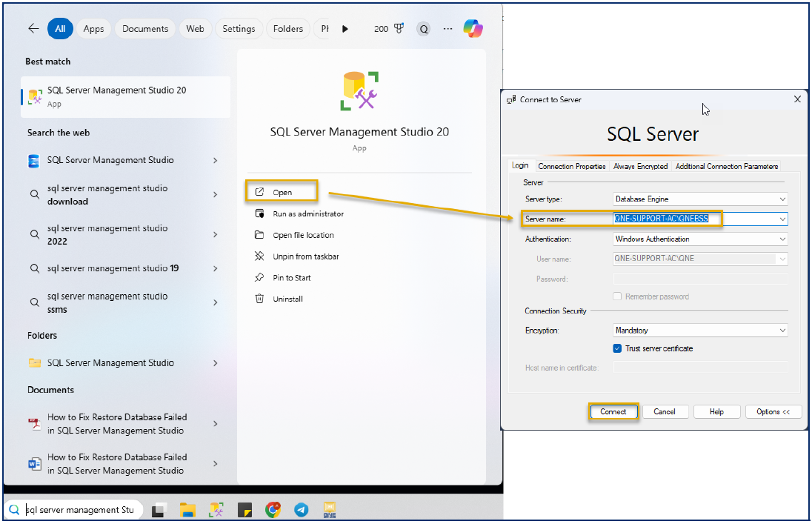The height and width of the screenshot is (524, 812).
Task: Select Open file location
Action: coord(303,235)
